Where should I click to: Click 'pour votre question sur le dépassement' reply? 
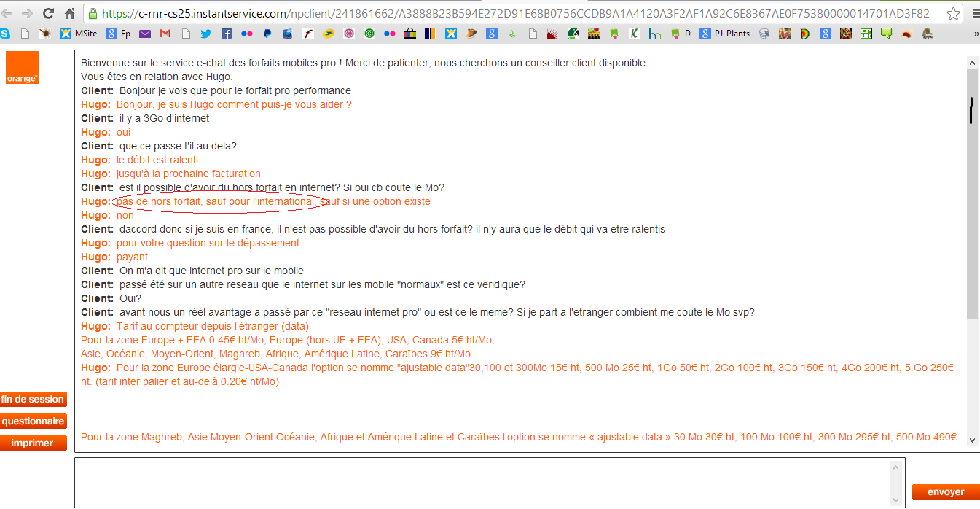point(208,243)
